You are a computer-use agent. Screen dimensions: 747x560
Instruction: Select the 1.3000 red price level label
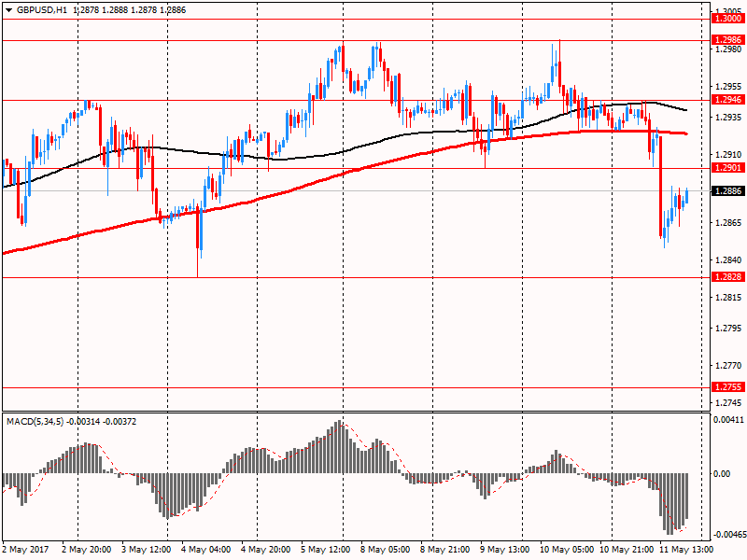click(x=729, y=19)
